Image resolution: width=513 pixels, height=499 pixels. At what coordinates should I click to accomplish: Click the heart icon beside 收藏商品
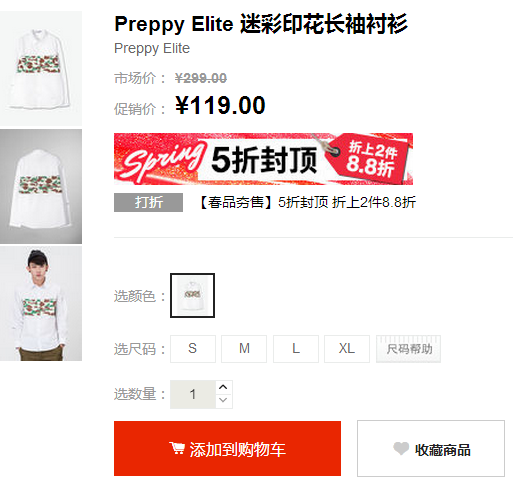(x=401, y=449)
